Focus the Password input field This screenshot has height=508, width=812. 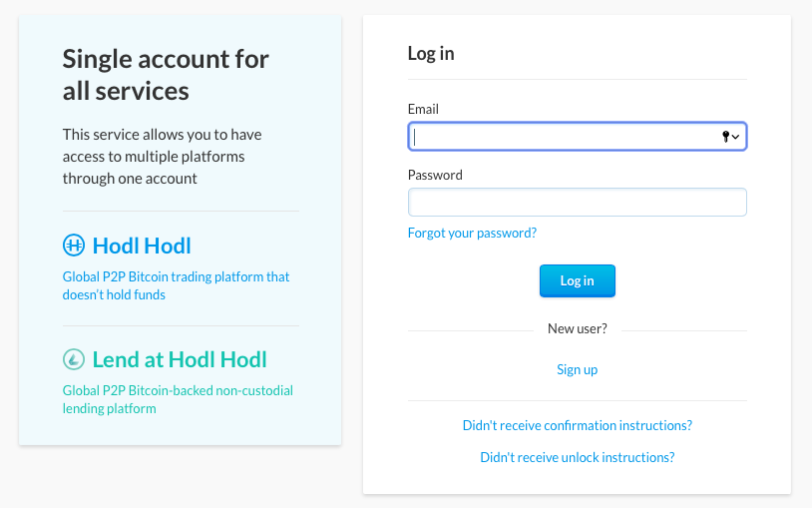click(x=577, y=203)
